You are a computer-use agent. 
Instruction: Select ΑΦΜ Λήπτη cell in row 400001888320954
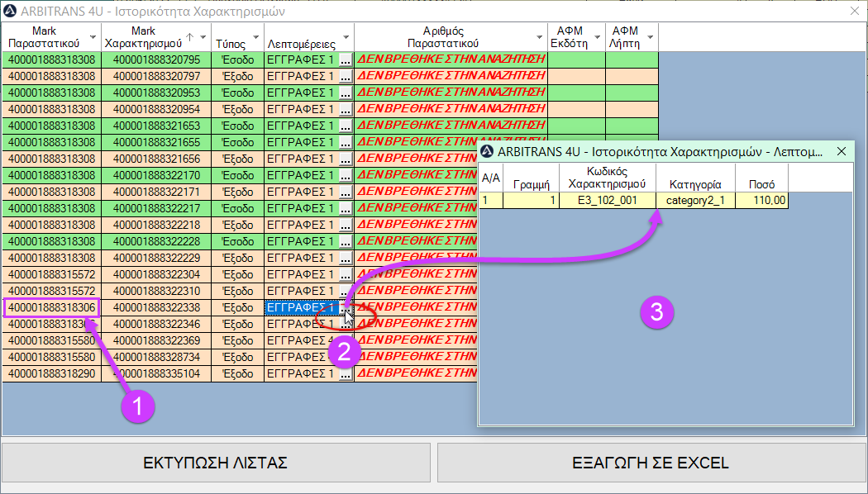click(632, 109)
